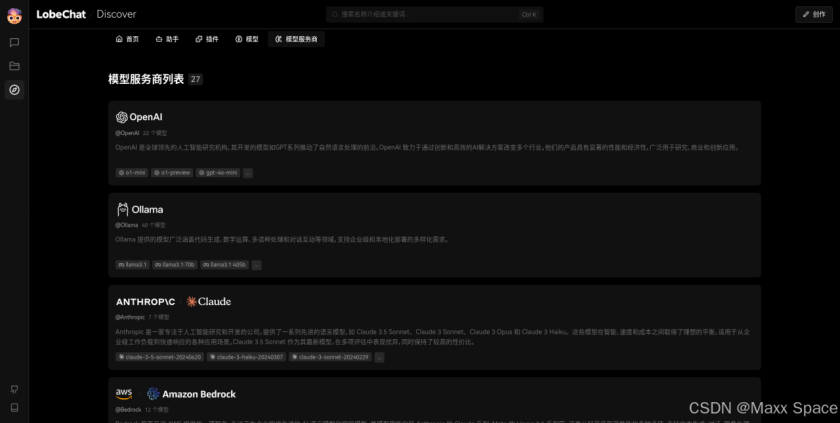Screen dimensions: 840x423
Task: Open the user avatar menu
Action: [x=14, y=16]
